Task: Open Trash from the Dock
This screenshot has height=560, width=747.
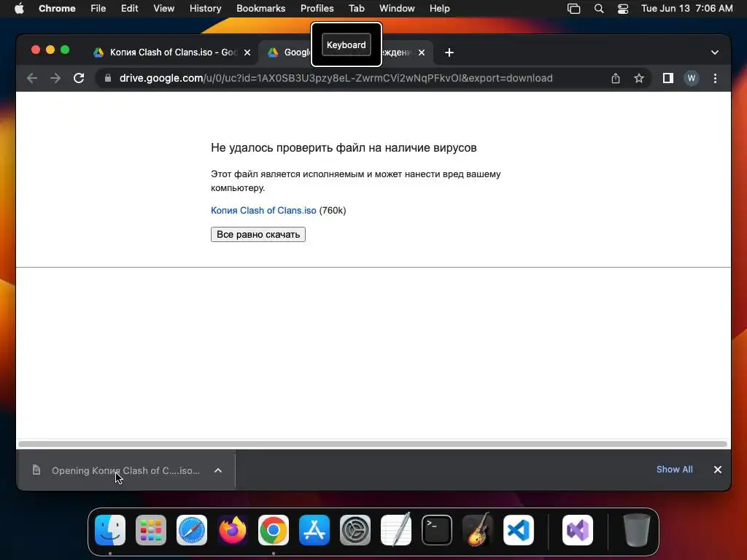Action: (636, 530)
